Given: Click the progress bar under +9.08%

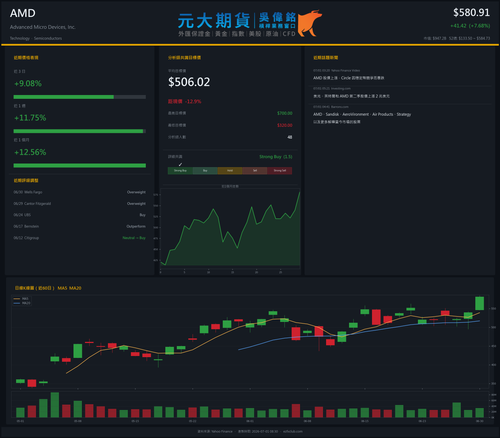Looking at the screenshot, I should click(x=80, y=97).
